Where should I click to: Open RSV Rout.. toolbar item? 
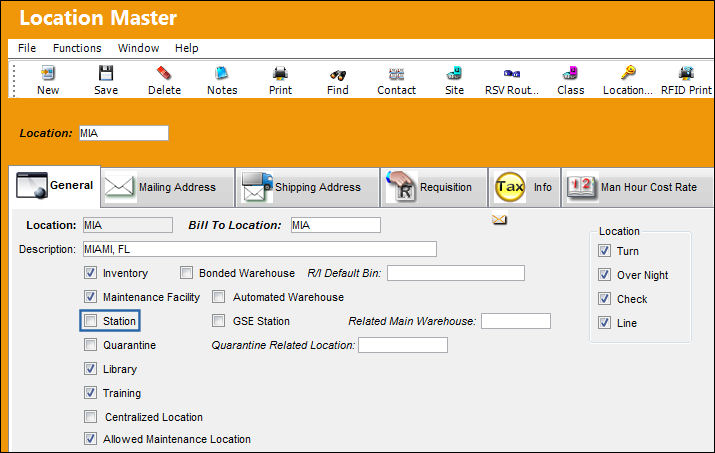pos(512,80)
